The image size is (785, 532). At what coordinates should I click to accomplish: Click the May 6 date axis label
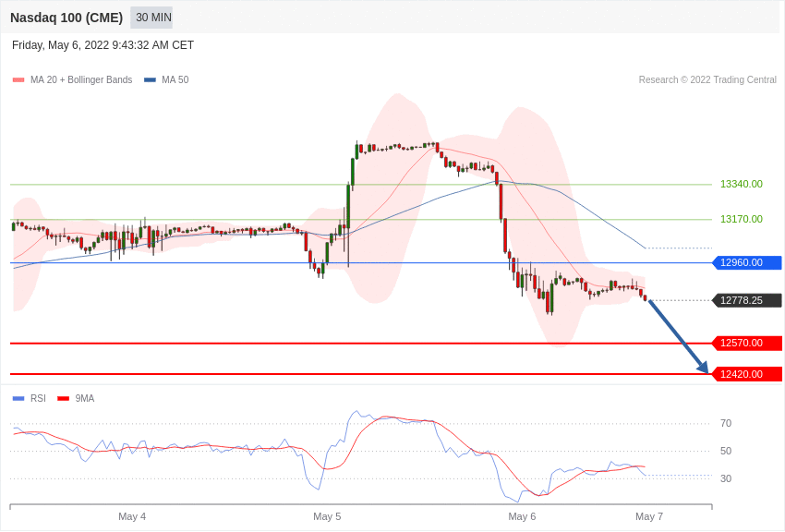pyautogui.click(x=522, y=516)
